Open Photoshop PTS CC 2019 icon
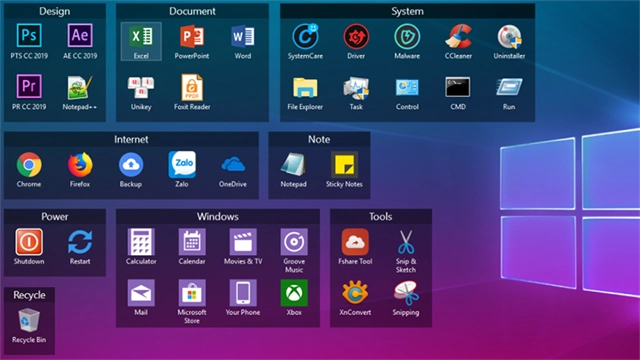The image size is (640, 360). coord(29,36)
